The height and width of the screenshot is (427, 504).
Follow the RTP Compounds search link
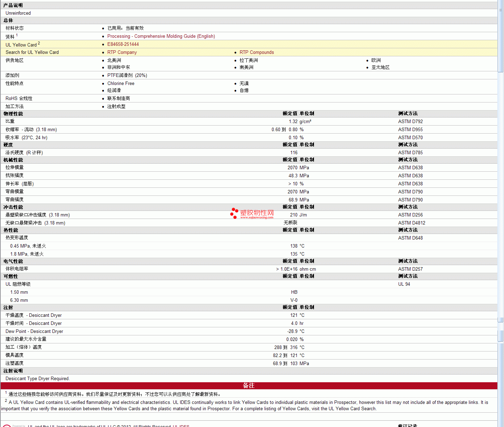click(x=257, y=52)
